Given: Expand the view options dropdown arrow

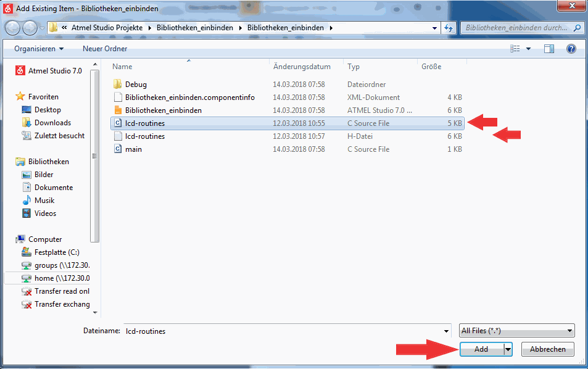Looking at the screenshot, I should click(x=529, y=49).
